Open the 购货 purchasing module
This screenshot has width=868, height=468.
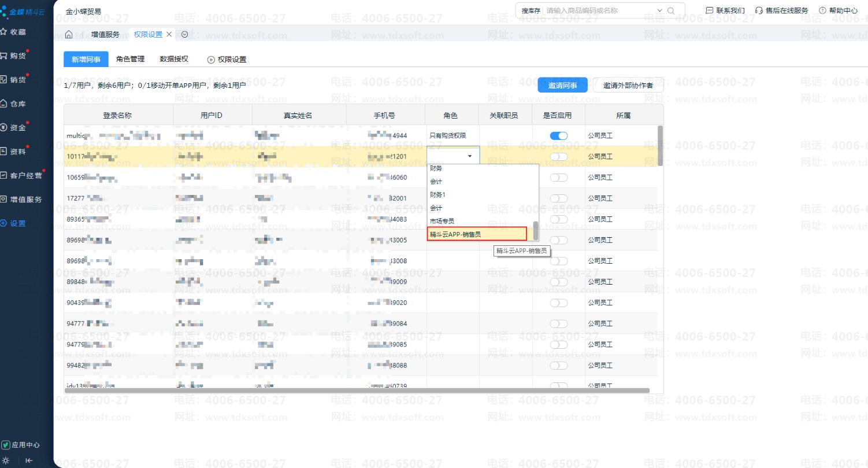click(14, 56)
